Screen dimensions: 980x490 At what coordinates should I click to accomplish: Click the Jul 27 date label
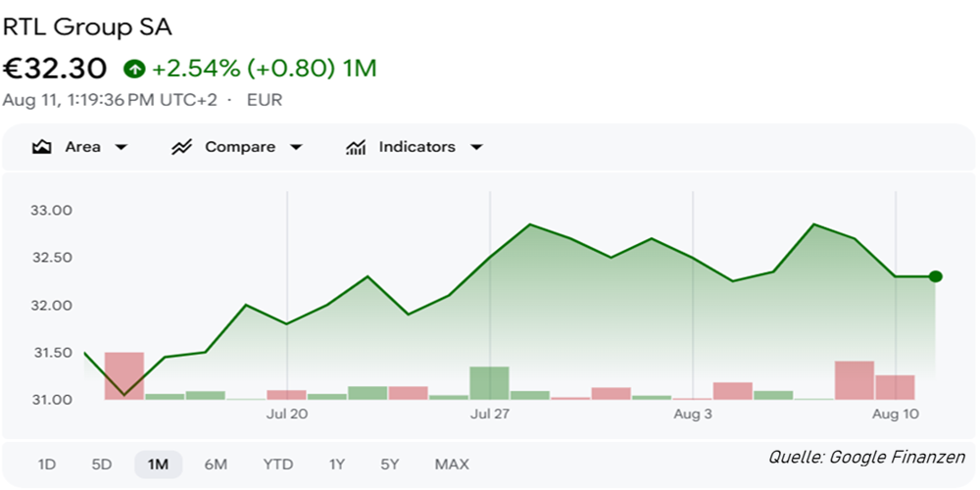click(x=490, y=414)
